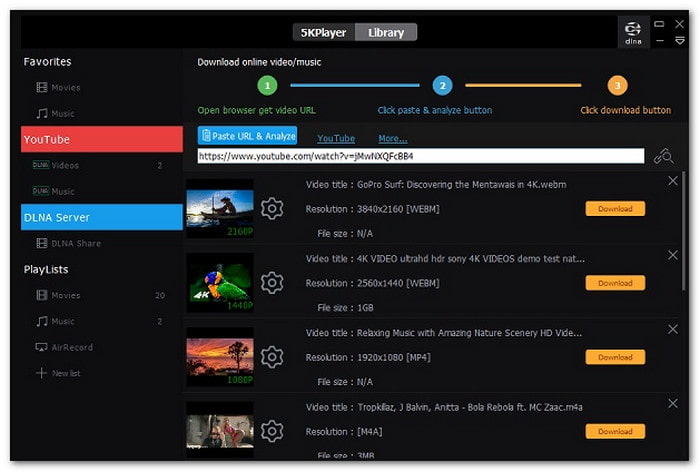The height and width of the screenshot is (472, 700).
Task: Click the AirPlay screen icon beside AirRecord
Action: pyautogui.click(x=42, y=347)
